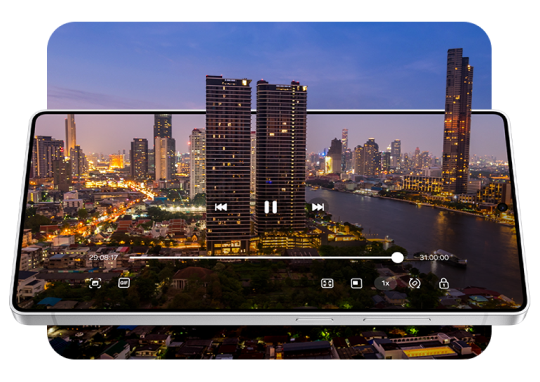Toggle the fit-to-screen icon
The width and height of the screenshot is (540, 382).
(x=327, y=283)
